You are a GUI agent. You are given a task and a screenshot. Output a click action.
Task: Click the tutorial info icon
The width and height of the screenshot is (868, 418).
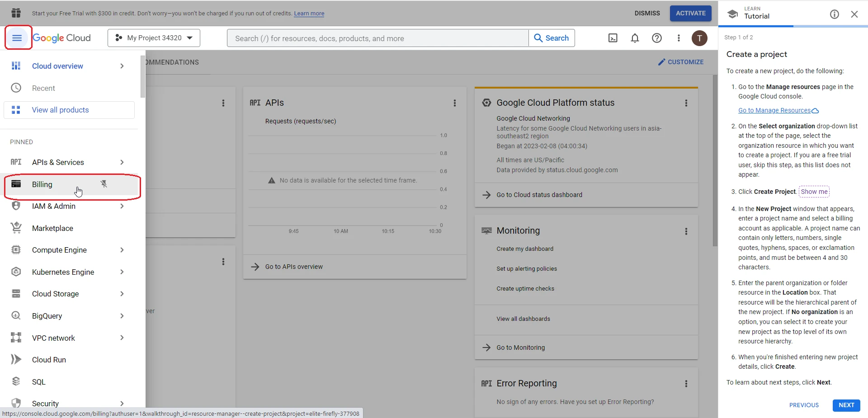835,14
